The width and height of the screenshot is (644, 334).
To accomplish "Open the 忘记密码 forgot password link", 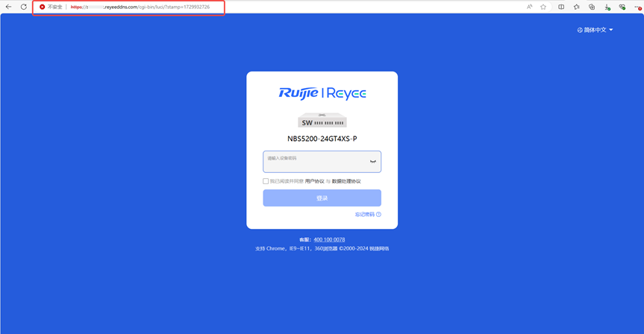I will pyautogui.click(x=365, y=214).
